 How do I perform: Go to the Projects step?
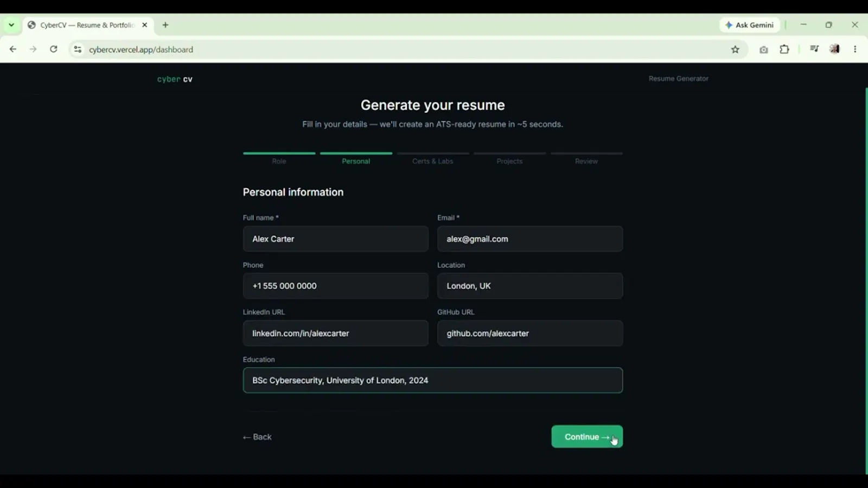tap(509, 158)
